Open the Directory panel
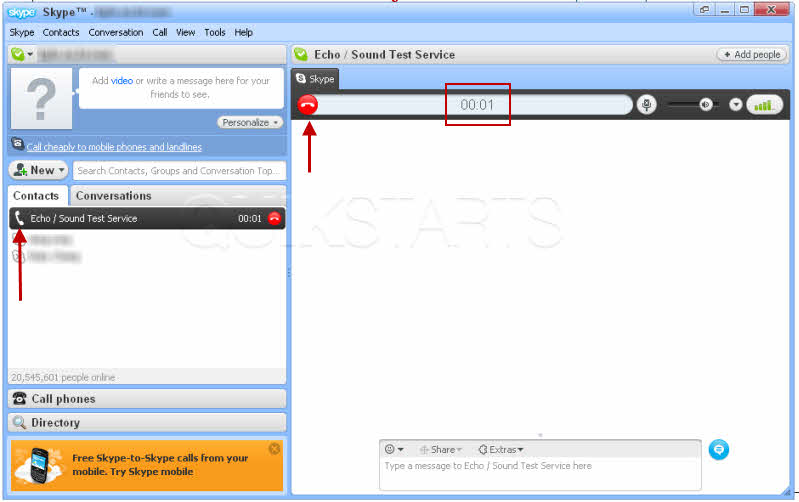The width and height of the screenshot is (799, 502). click(x=147, y=422)
